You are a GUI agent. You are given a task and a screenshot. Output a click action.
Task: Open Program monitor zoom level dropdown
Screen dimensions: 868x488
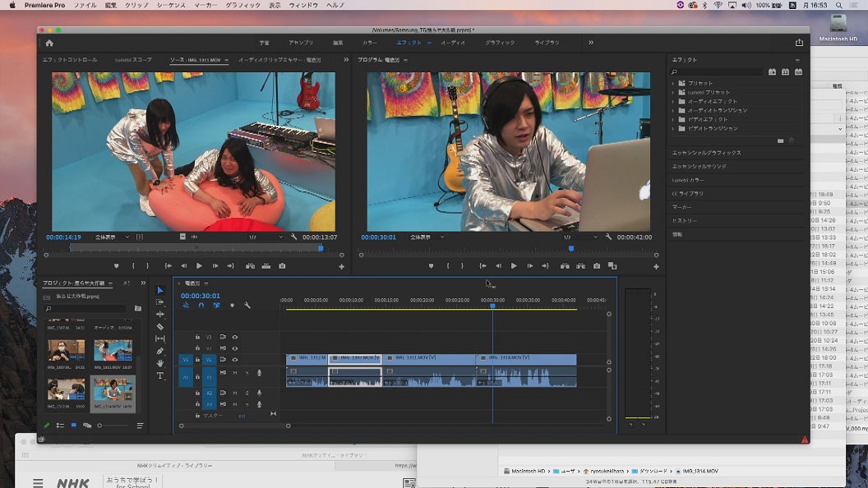click(x=426, y=237)
